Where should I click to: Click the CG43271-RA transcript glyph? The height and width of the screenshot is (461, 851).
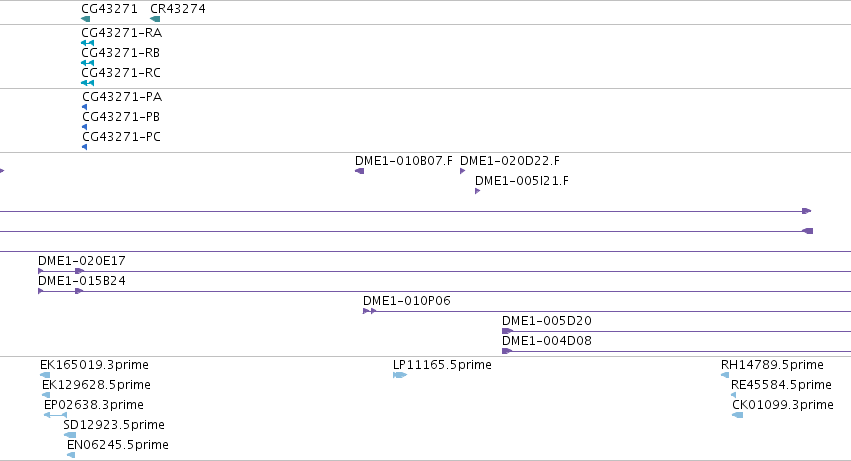87,43
